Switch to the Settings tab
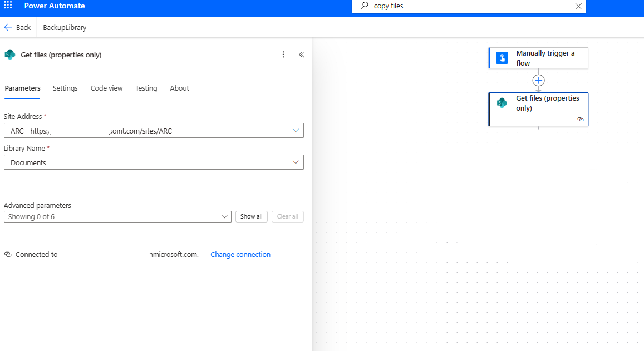 (65, 88)
